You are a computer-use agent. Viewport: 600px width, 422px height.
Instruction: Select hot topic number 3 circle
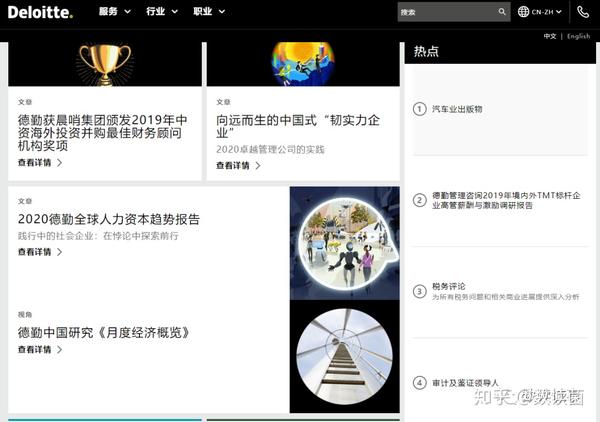click(419, 292)
